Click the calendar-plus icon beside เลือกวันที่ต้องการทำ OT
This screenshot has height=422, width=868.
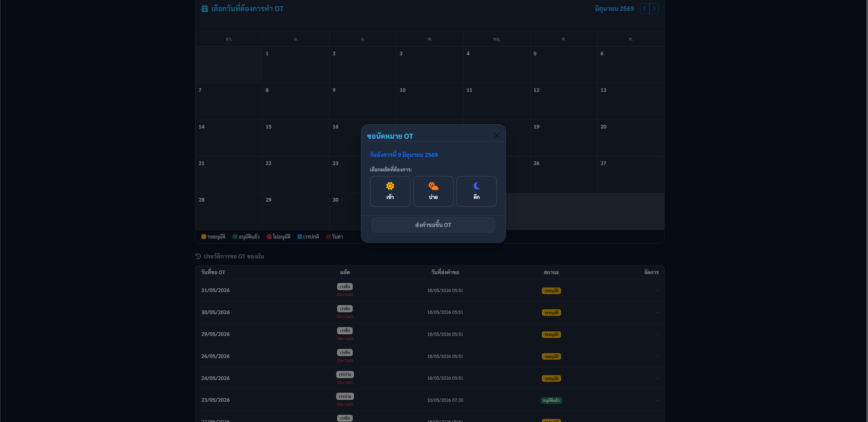204,9
